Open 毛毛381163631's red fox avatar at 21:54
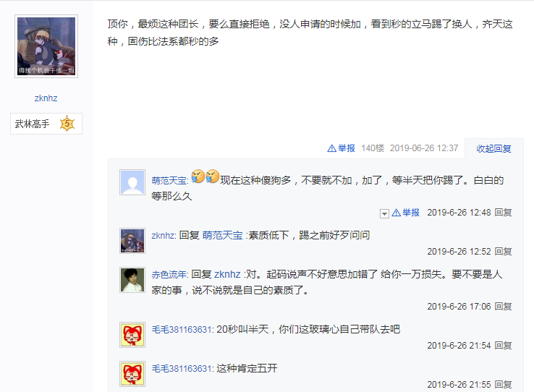The width and height of the screenshot is (534, 392). pyautogui.click(x=132, y=335)
